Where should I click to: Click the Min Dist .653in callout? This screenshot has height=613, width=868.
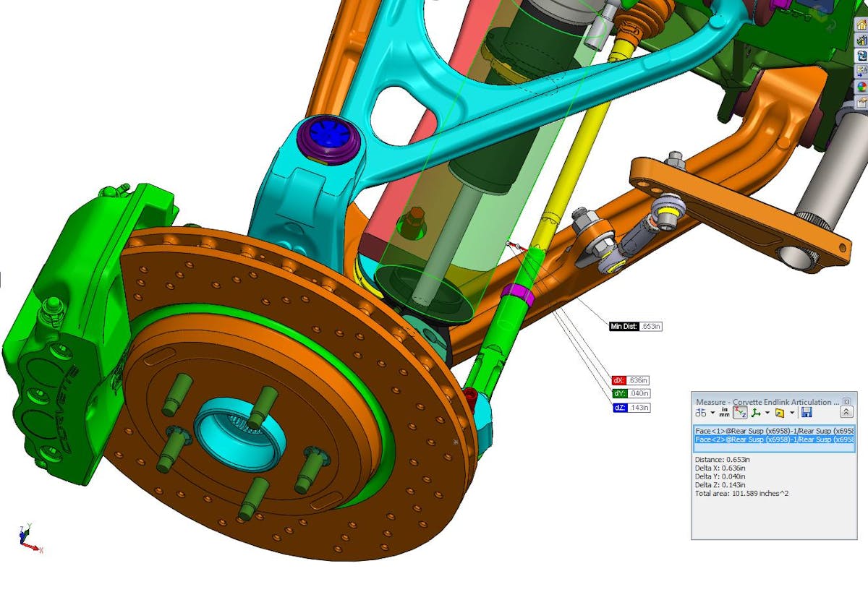[x=635, y=327]
